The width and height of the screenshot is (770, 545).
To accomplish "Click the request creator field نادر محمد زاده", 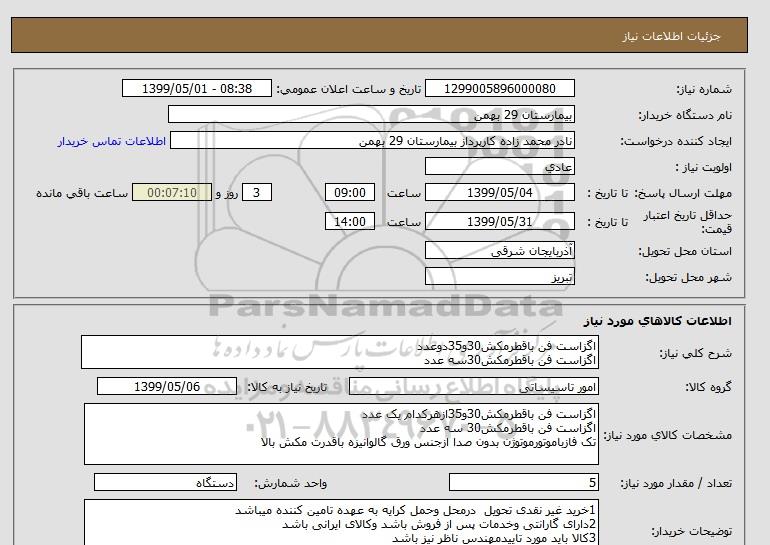I will coord(372,140).
